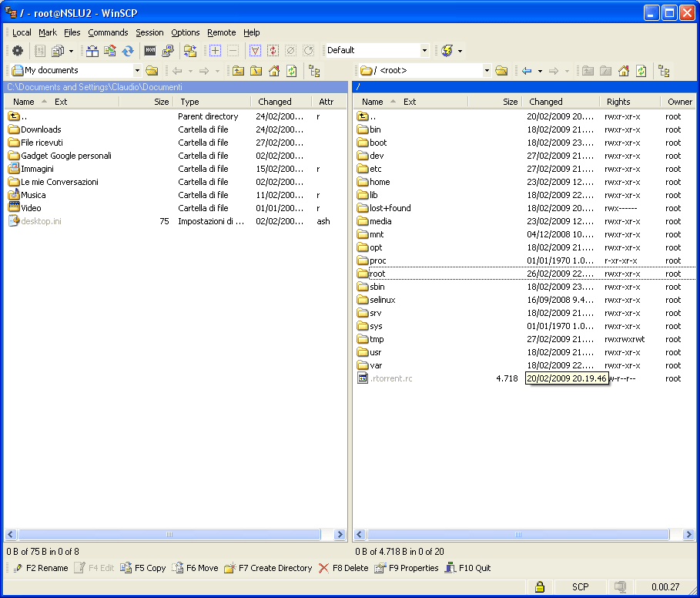700x598 pixels.
Task: Open the Commands menu
Action: pyautogui.click(x=108, y=32)
